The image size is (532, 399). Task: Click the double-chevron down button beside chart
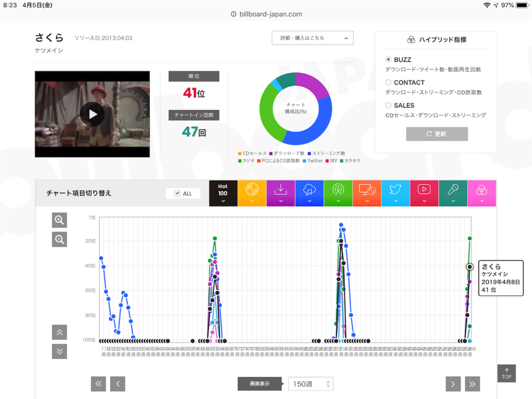pyautogui.click(x=59, y=352)
